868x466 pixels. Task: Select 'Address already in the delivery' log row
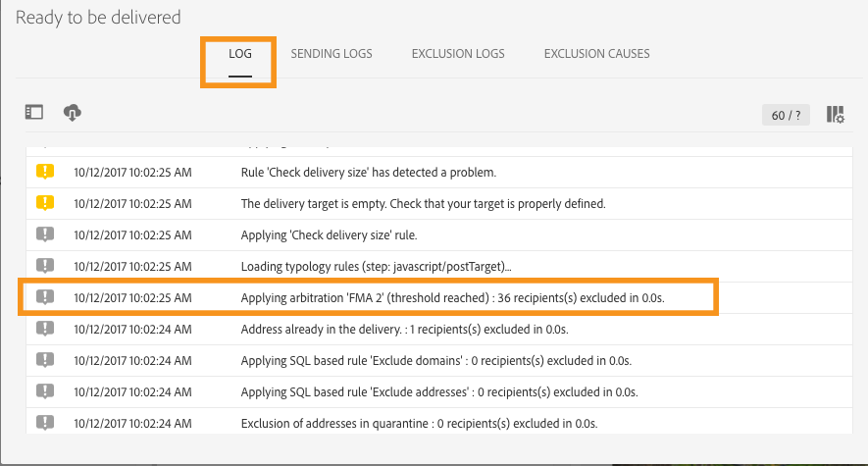coord(438,330)
